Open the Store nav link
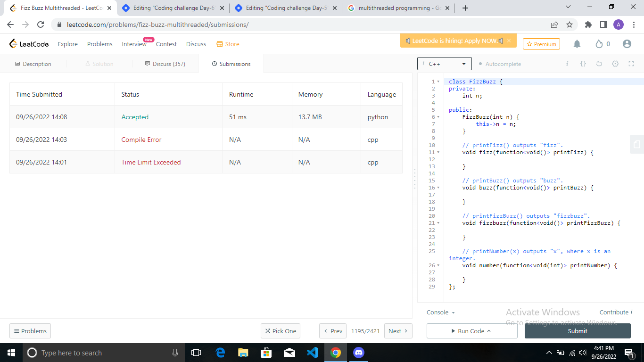 pos(228,44)
